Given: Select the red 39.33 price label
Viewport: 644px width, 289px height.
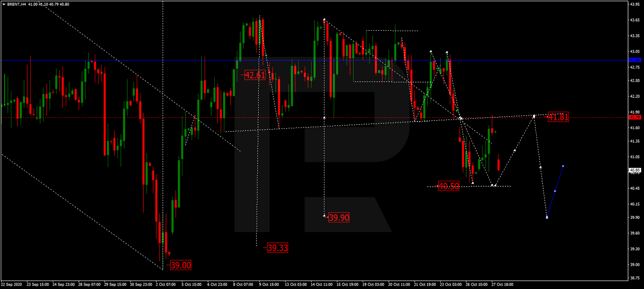Looking at the screenshot, I should tap(278, 248).
